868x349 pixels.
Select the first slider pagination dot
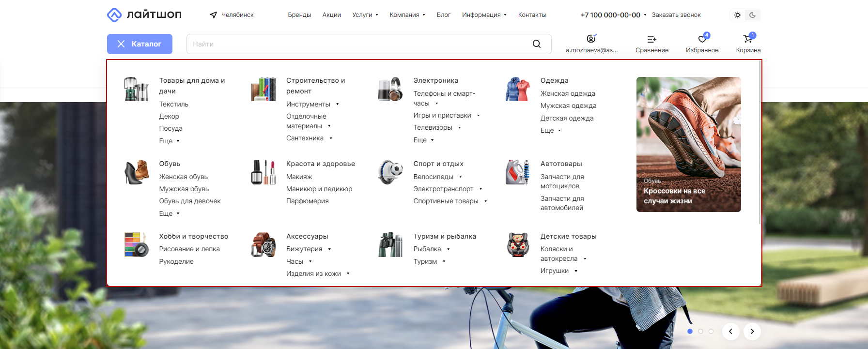click(x=690, y=332)
